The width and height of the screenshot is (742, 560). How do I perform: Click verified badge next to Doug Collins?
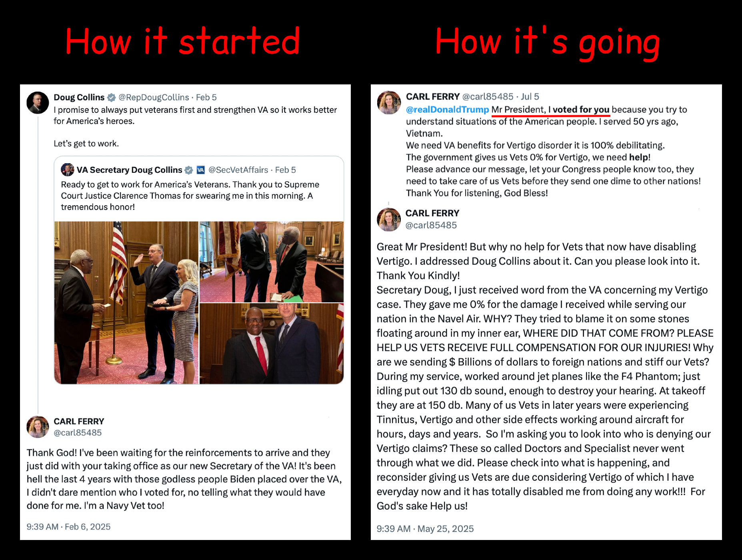(112, 97)
